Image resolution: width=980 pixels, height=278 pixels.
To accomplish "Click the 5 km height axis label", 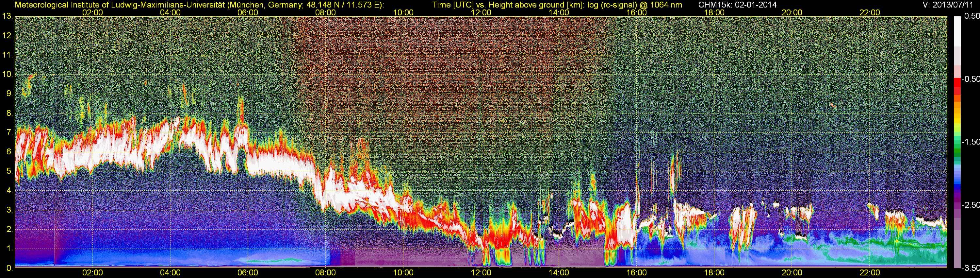I will pyautogui.click(x=9, y=171).
